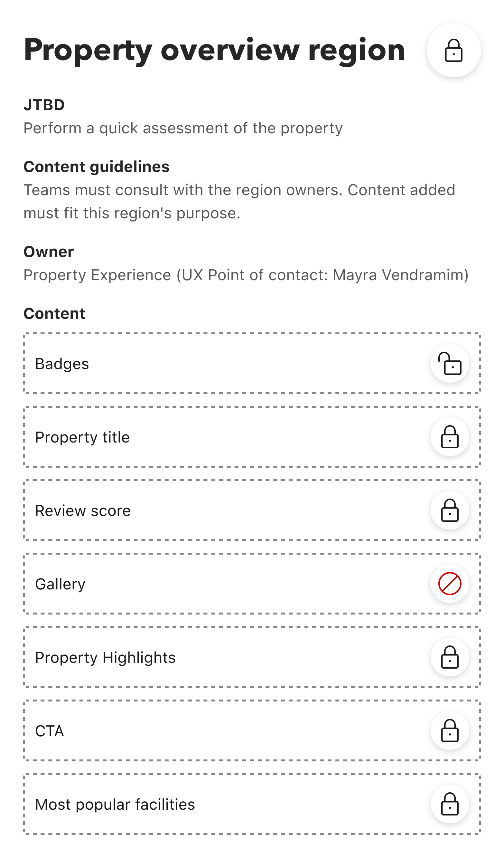Click the JTBD section heading
Viewport: 504px width, 858px height.
tap(44, 105)
